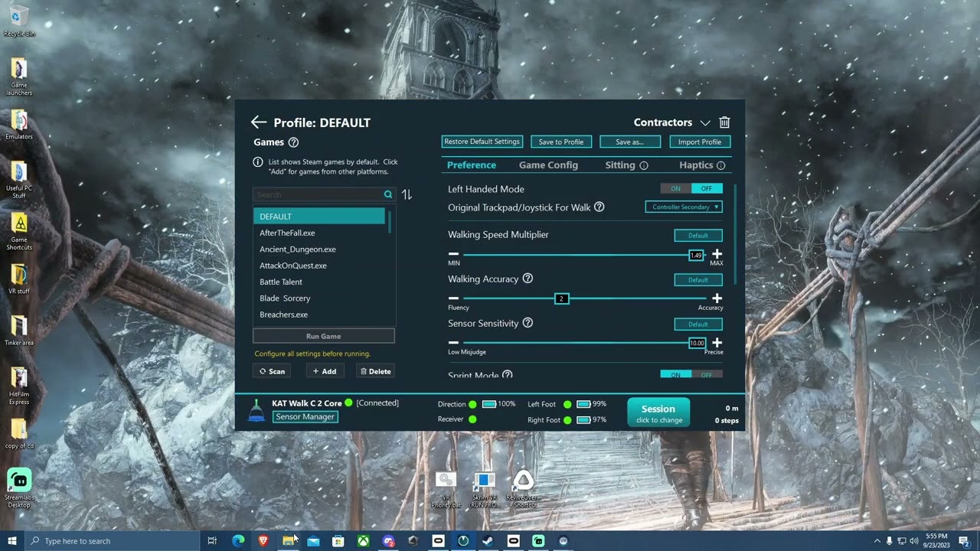
Task: Show hidden system tray icons
Action: click(877, 540)
